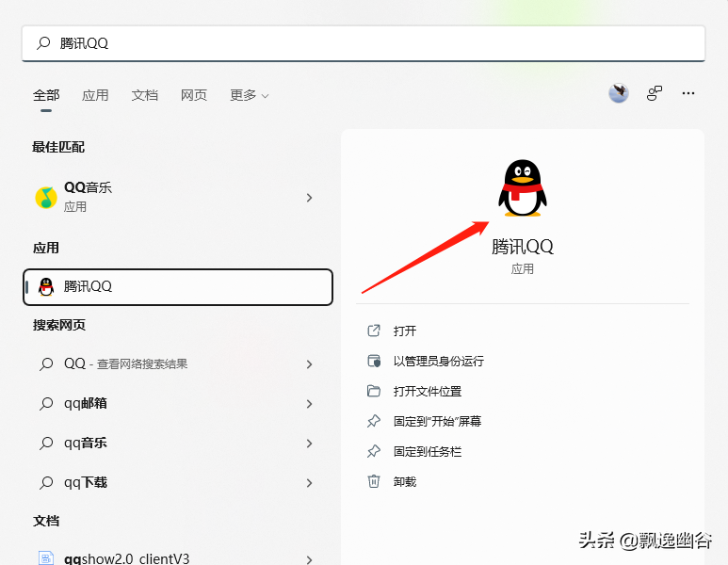Image resolution: width=728 pixels, height=565 pixels.
Task: Choose 固定到任务栏
Action: click(x=428, y=452)
